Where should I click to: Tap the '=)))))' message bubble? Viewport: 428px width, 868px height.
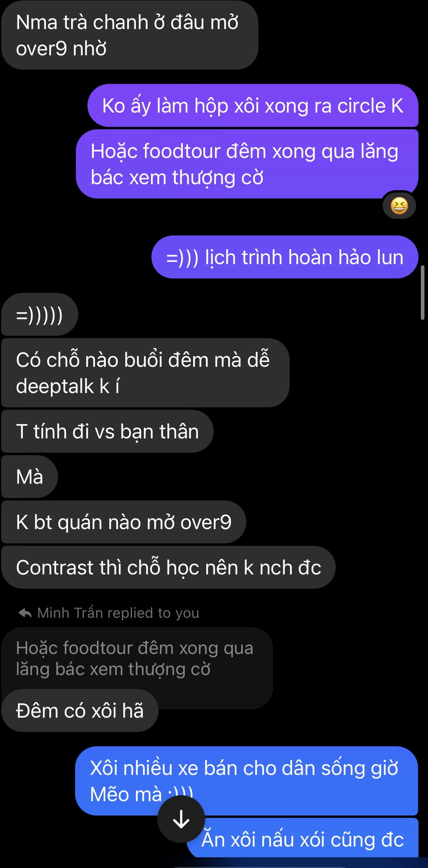pyautogui.click(x=40, y=314)
